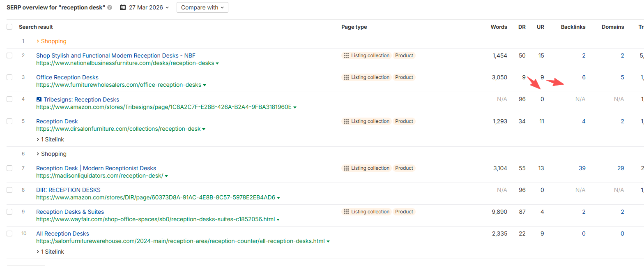Select checkbox for Reception Desks & Suites row
Viewport: 644px width, 266px height.
(x=9, y=212)
